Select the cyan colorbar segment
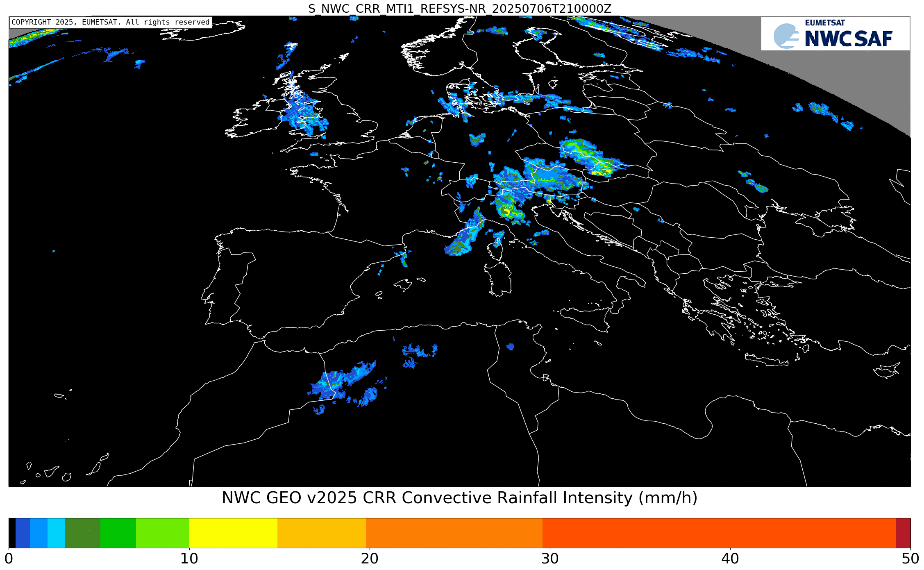The height and width of the screenshot is (570, 924). 56,533
